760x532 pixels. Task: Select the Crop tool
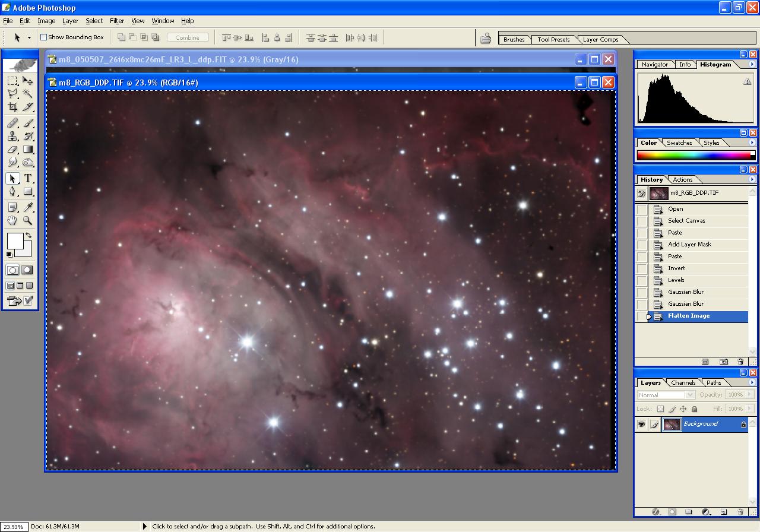point(12,107)
